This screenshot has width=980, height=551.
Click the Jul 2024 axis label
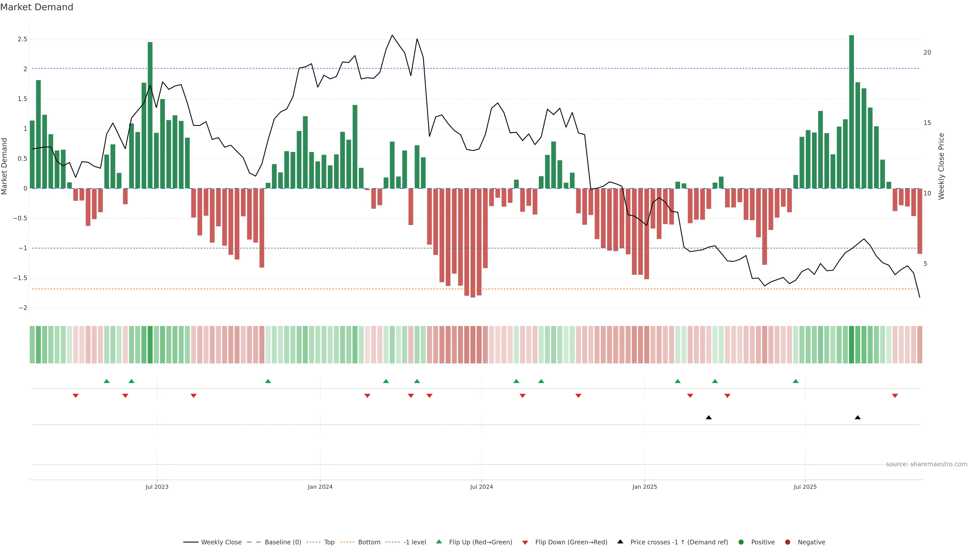tap(481, 487)
